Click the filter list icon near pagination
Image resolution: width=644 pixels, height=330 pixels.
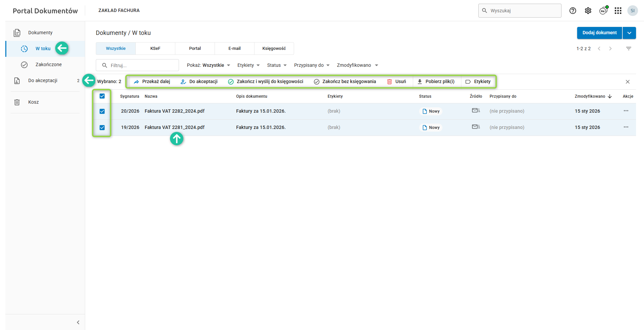coord(628,49)
